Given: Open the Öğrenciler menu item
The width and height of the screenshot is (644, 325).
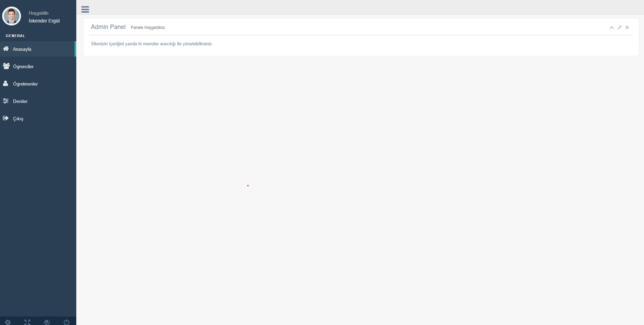Looking at the screenshot, I should [23, 66].
